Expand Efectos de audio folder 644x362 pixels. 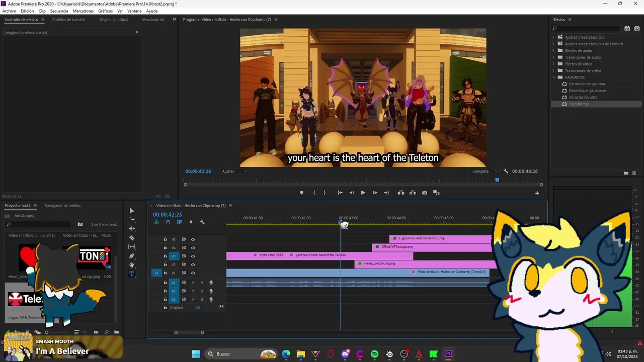[x=553, y=51]
